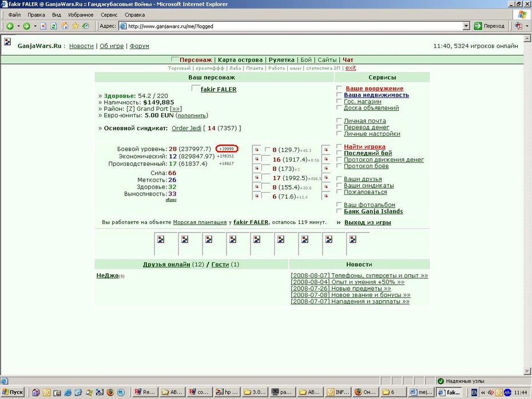
Task: Open the Ваше вооружение service link
Action: pyautogui.click(x=374, y=89)
